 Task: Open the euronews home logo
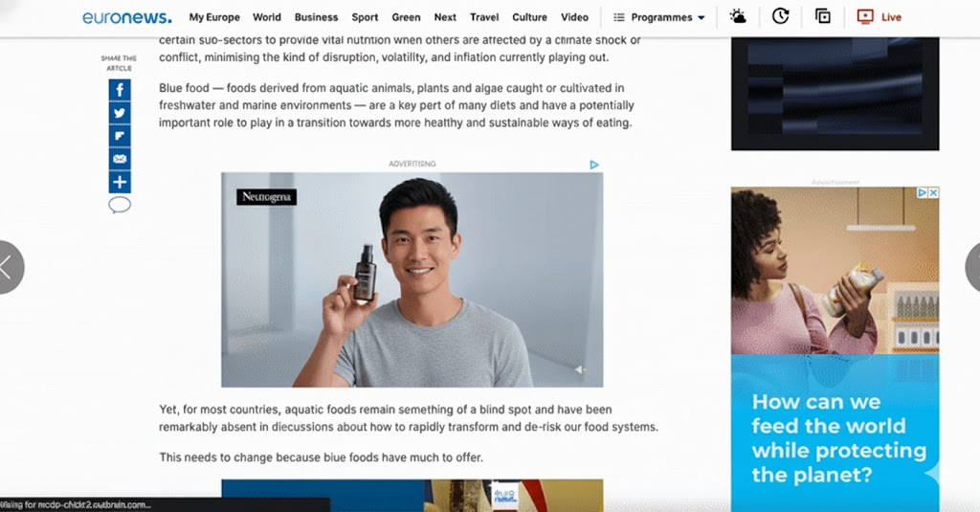(127, 17)
